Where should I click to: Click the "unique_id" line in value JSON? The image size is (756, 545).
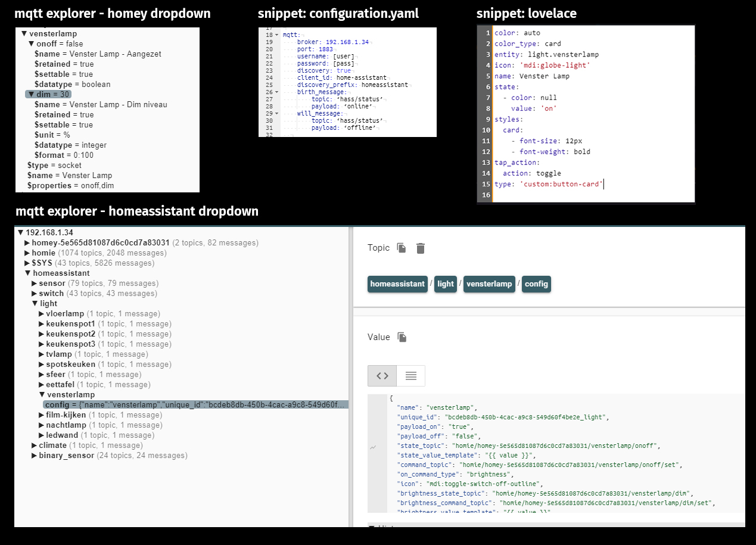[503, 417]
